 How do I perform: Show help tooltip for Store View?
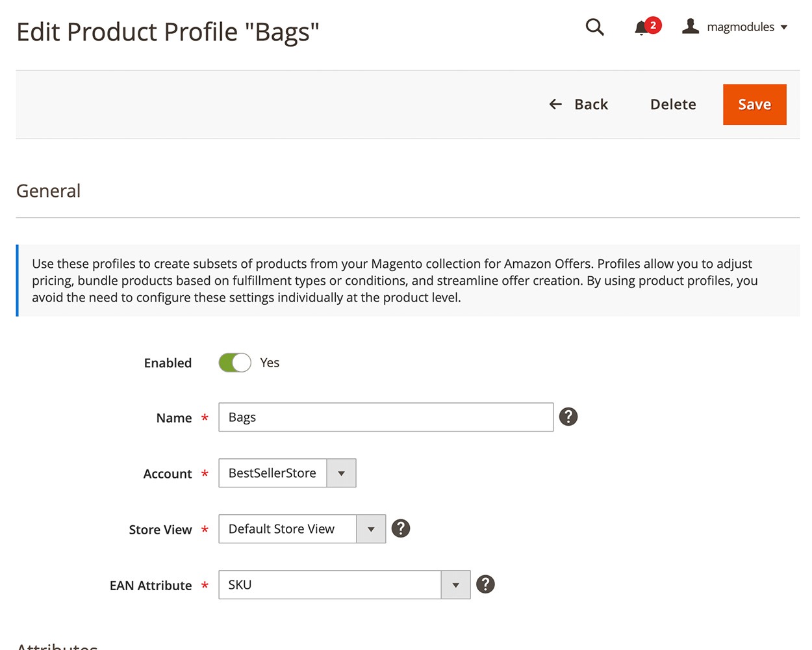point(401,528)
